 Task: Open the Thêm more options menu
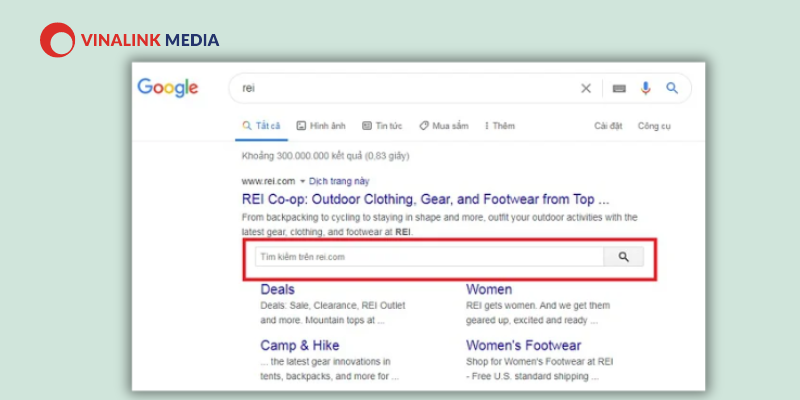(x=499, y=126)
